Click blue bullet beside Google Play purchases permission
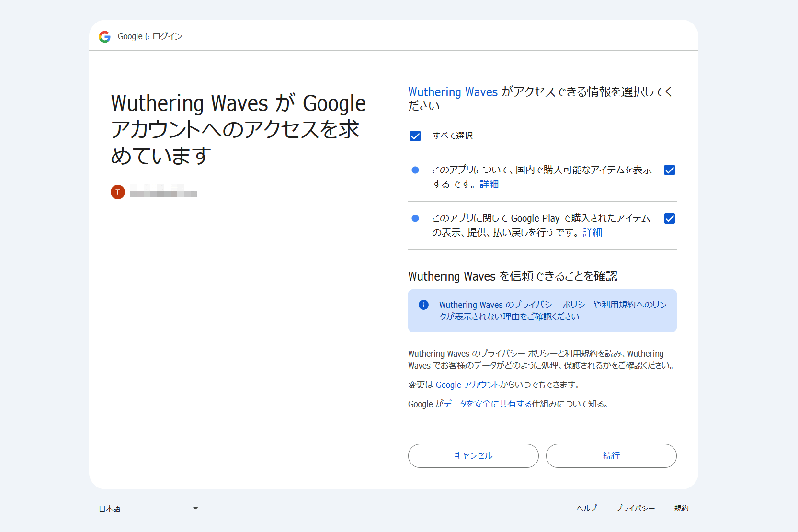The image size is (798, 532). [x=415, y=218]
